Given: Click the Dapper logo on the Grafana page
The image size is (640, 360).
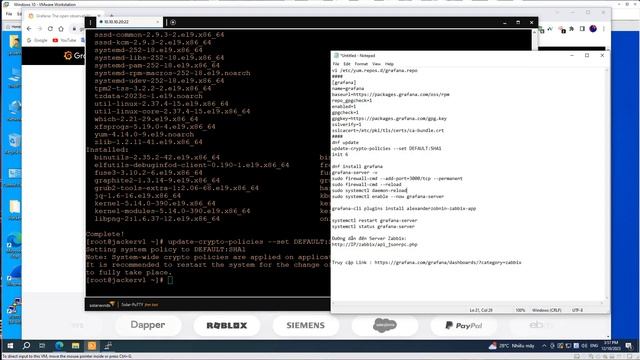Looking at the screenshot, I should pos(148,325).
